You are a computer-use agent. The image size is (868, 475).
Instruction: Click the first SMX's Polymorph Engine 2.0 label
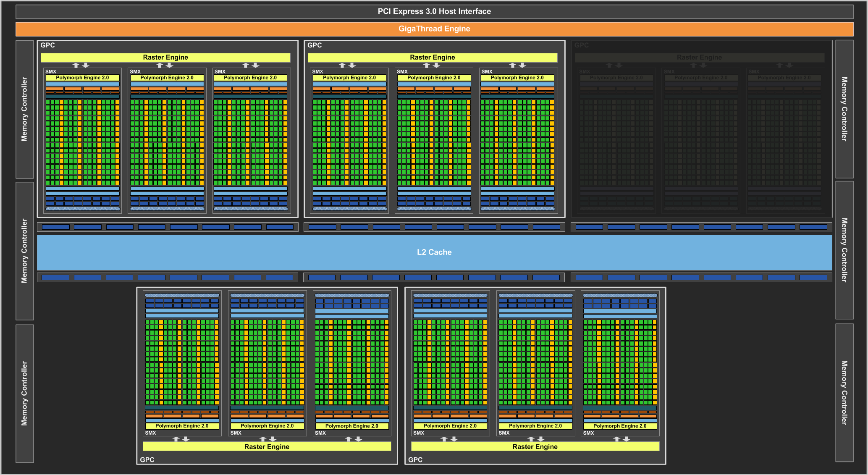[x=82, y=78]
